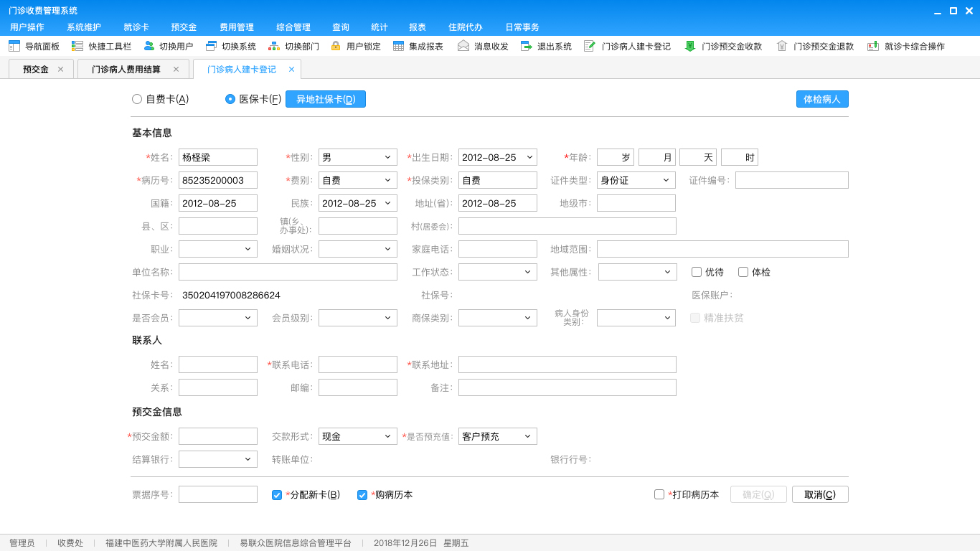
Task: Check the 打印病历本 checkbox
Action: click(659, 494)
